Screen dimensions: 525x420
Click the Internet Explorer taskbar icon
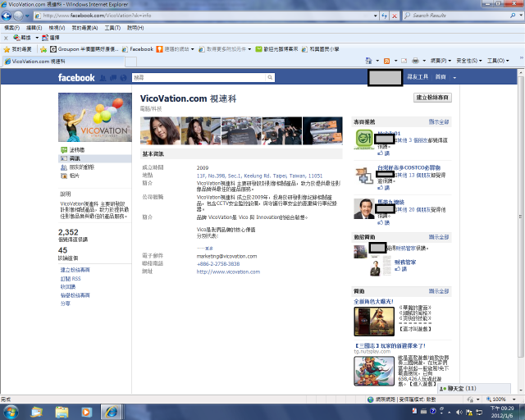point(112,412)
